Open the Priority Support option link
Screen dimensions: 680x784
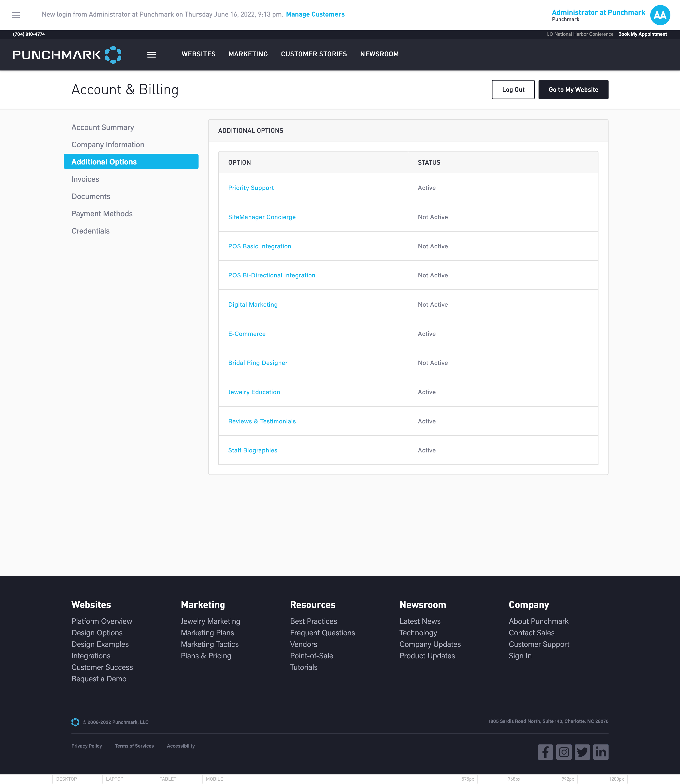(x=251, y=188)
